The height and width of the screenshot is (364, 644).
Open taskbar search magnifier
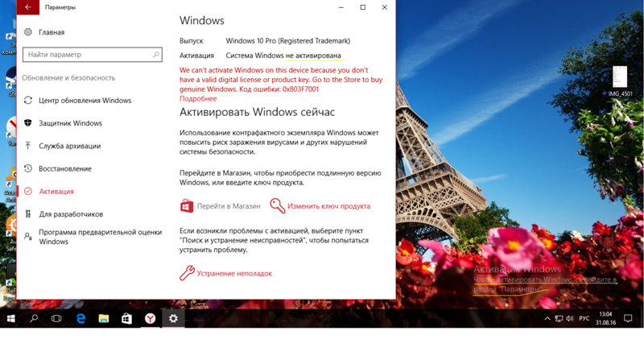[x=34, y=318]
